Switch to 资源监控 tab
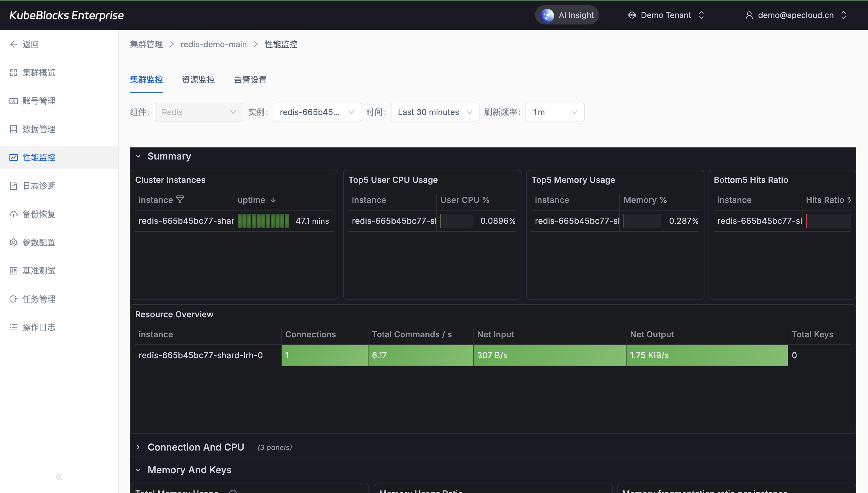Image resolution: width=868 pixels, height=493 pixels. click(198, 80)
